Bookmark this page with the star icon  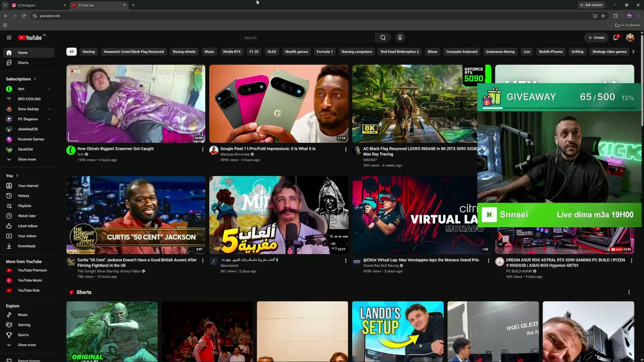[603, 16]
